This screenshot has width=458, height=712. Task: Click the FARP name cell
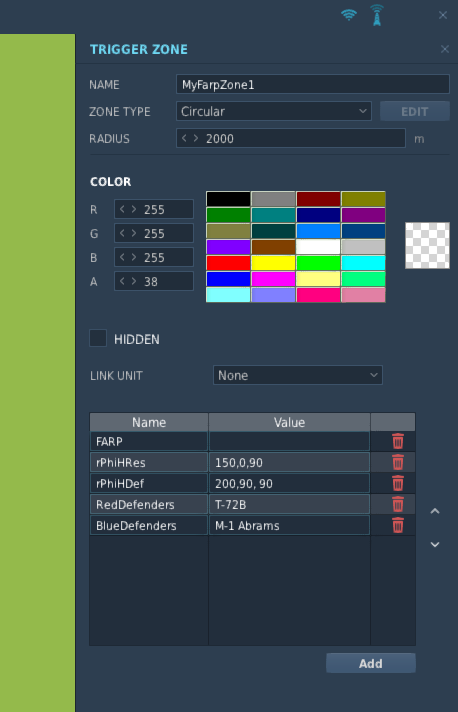pos(149,441)
